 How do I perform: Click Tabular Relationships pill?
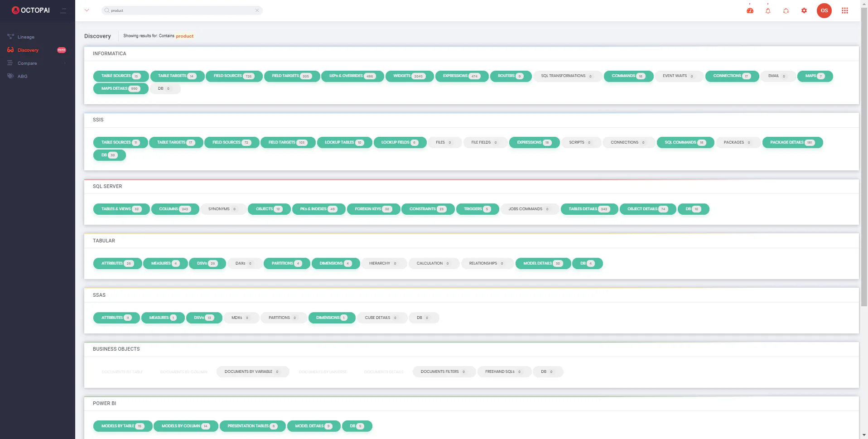[x=487, y=264]
